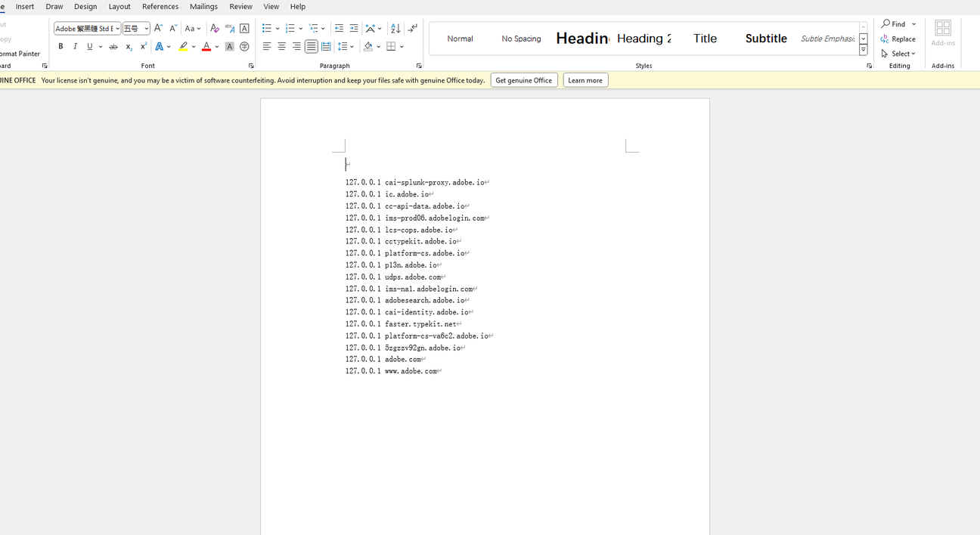Screen dimensions: 980x535
Task: Apply bullet list icon
Action: 267,29
